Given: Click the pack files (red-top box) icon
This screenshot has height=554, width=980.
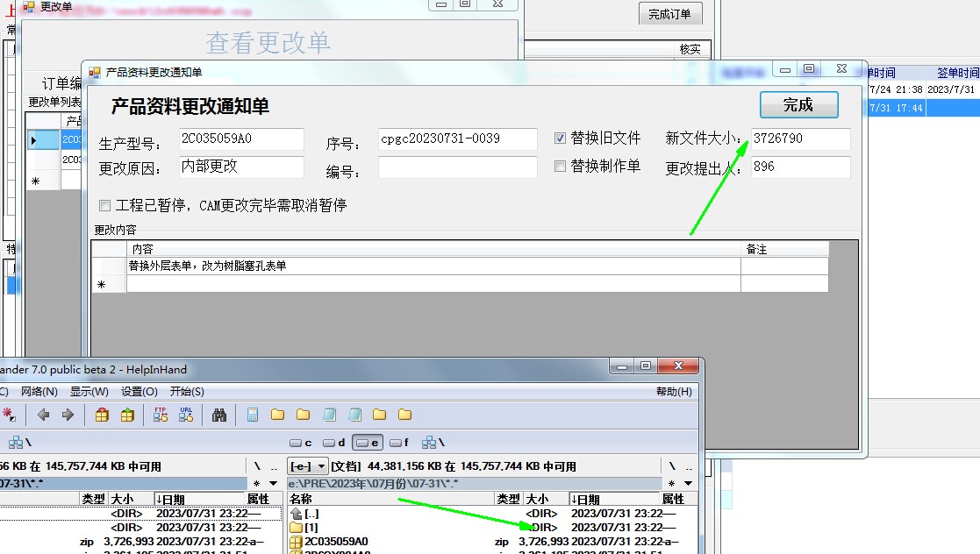Looking at the screenshot, I should tap(102, 415).
